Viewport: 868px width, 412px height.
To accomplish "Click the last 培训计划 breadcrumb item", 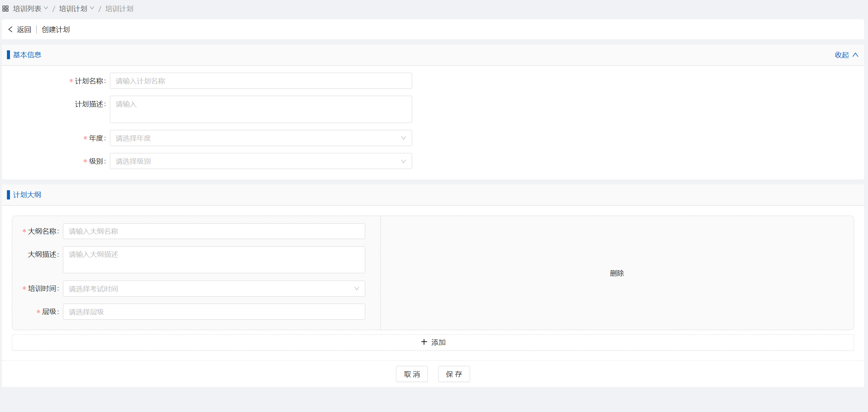I will point(119,8).
